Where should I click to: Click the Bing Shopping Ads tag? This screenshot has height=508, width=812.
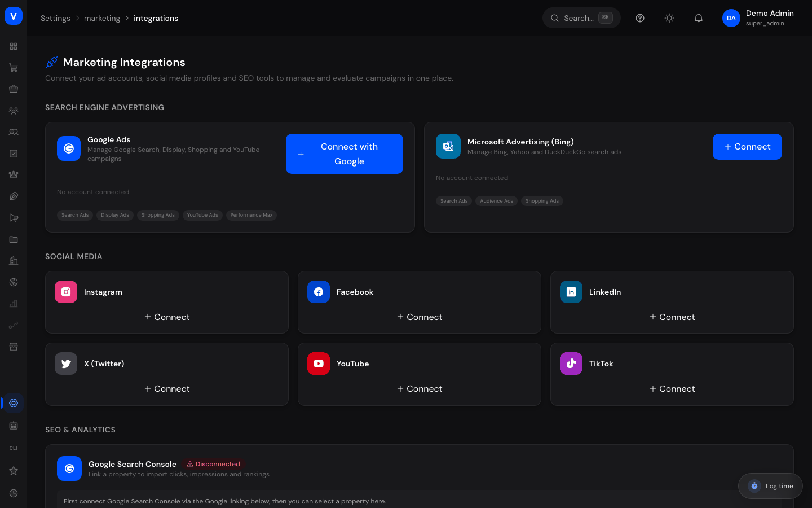[542, 201]
